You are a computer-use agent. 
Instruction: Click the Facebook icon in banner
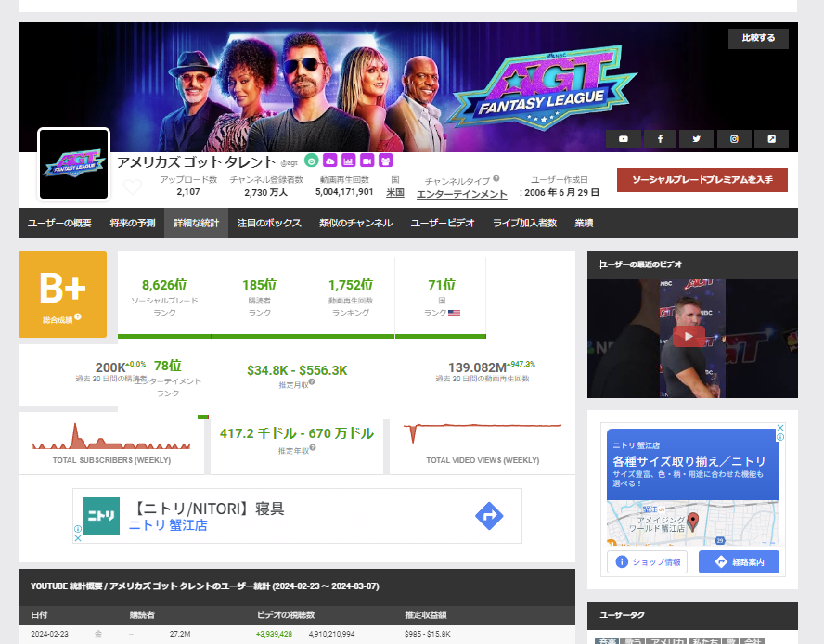tap(660, 139)
